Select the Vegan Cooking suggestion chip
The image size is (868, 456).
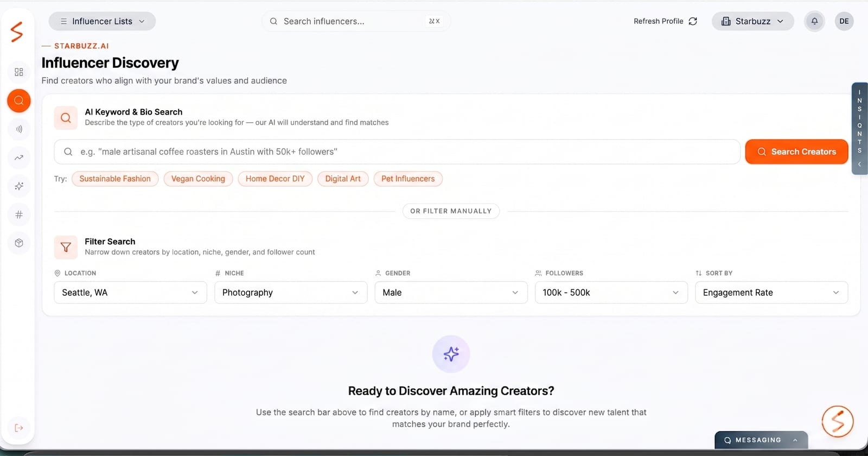pos(198,179)
